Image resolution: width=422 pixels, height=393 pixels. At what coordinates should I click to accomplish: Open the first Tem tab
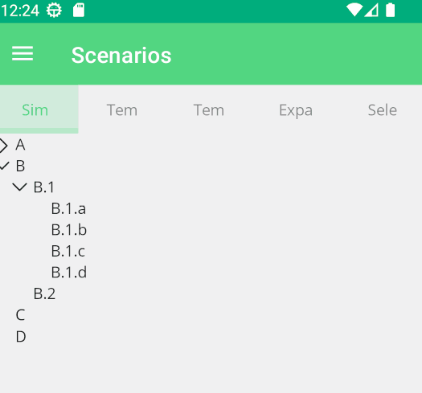122,110
